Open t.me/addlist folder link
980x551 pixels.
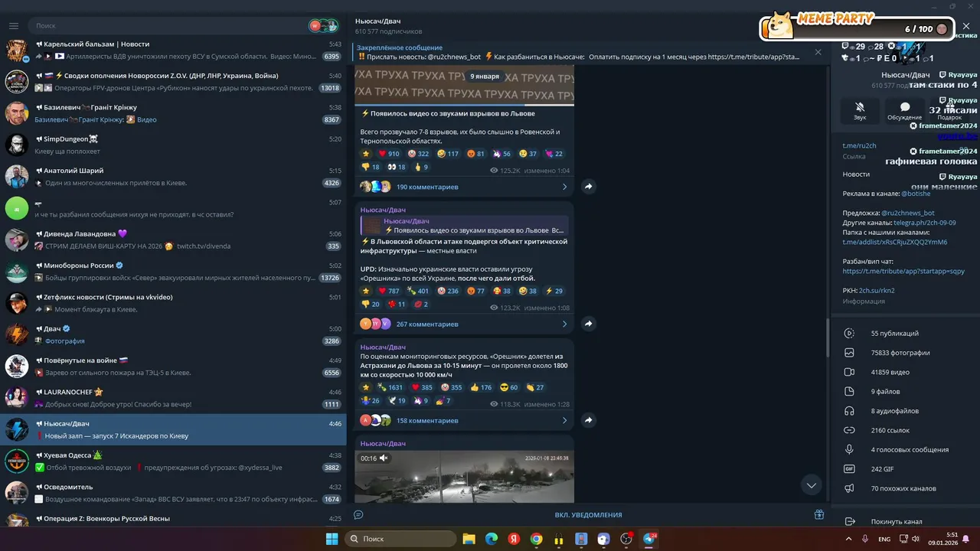click(x=895, y=242)
